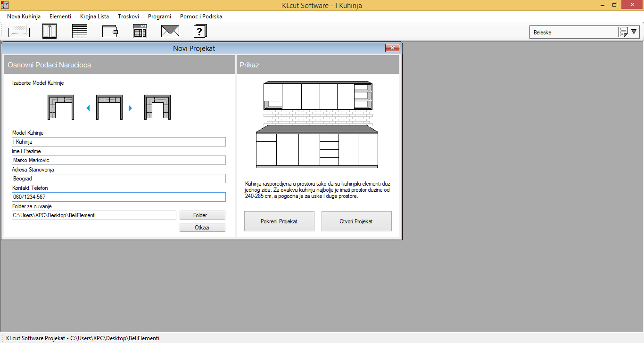Screen dimensions: 644x343
Task: Click the notes page icon in Beleske
Action: pyautogui.click(x=623, y=33)
